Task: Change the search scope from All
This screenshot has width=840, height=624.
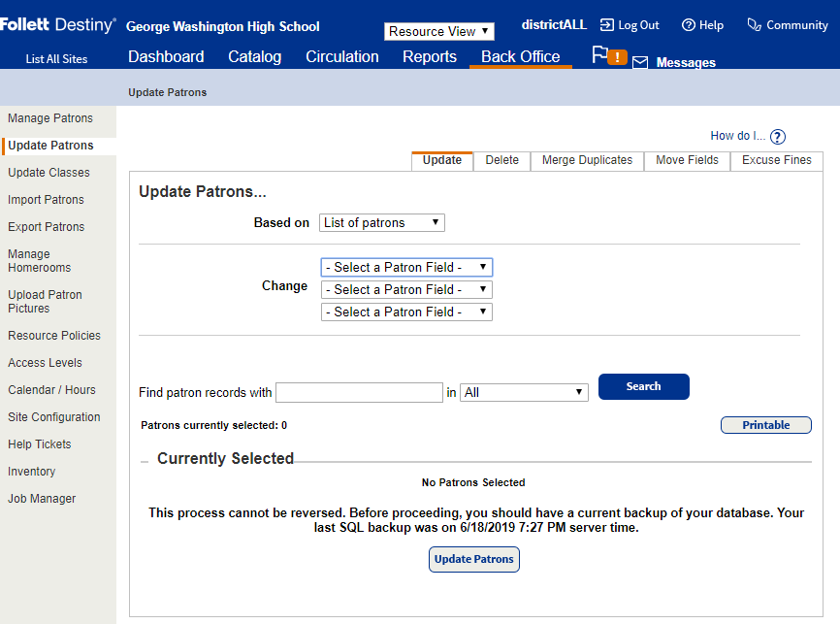Action: tap(524, 392)
